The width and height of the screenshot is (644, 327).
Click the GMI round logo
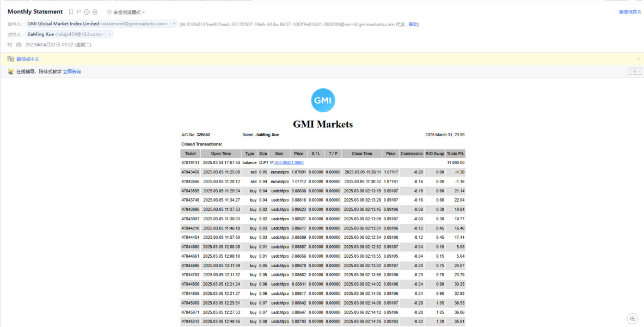[323, 100]
